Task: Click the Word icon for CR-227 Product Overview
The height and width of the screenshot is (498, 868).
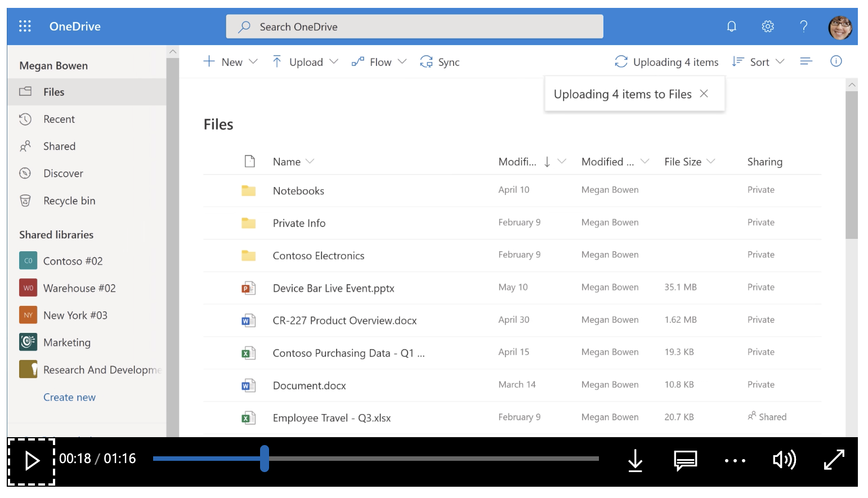Action: pyautogui.click(x=249, y=321)
